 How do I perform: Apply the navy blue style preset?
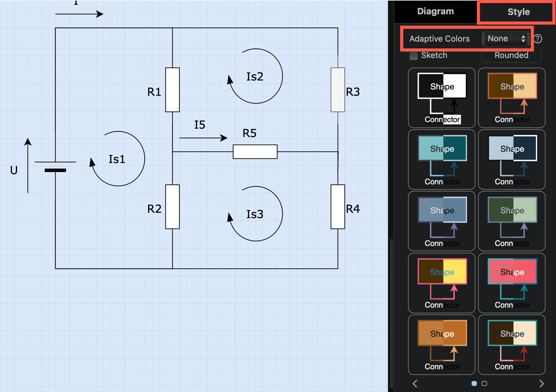pos(512,159)
